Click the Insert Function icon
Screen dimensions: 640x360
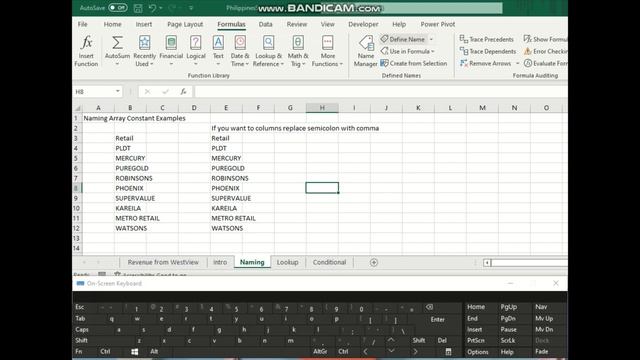click(86, 51)
